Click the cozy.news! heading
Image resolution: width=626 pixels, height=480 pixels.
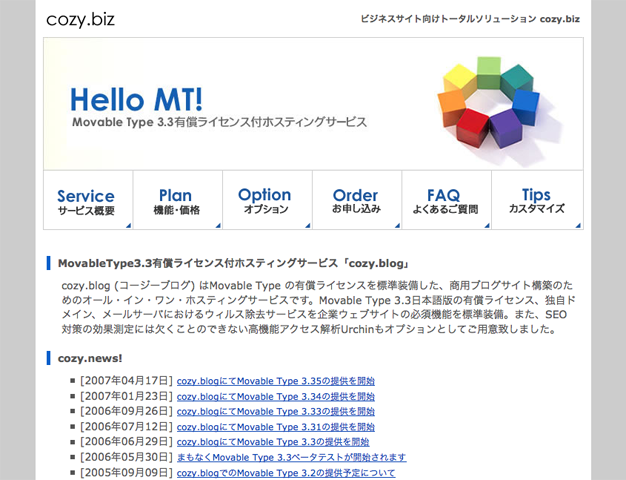coord(90,358)
